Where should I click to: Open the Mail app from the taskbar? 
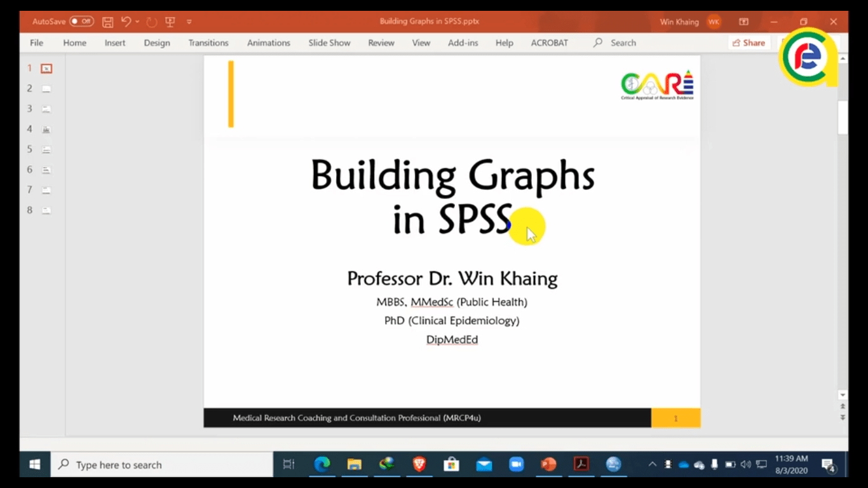[484, 464]
